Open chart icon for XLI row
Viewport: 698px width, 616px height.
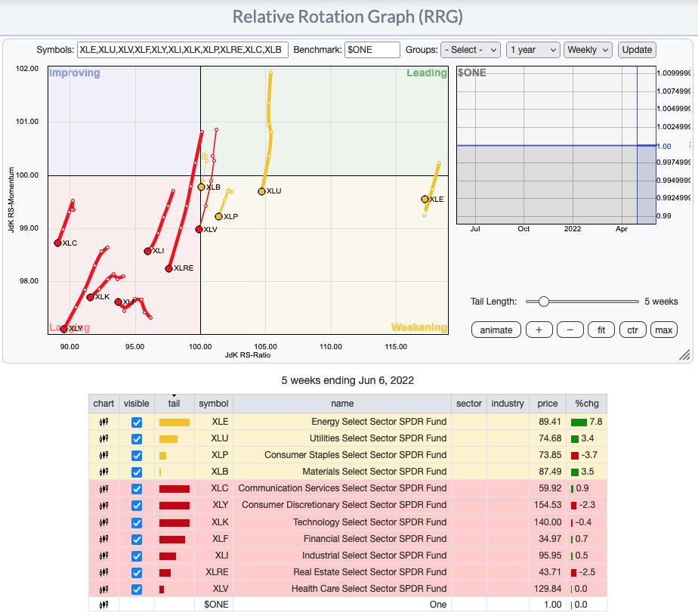(x=103, y=556)
